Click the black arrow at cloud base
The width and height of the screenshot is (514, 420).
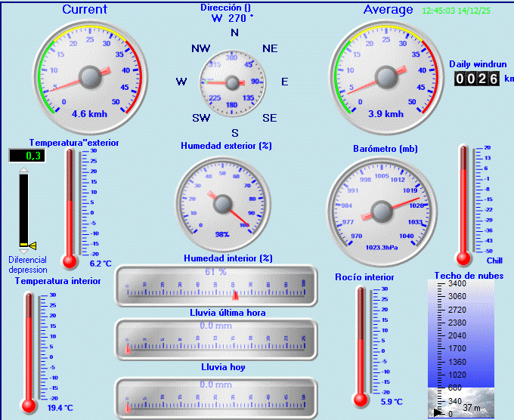click(438, 412)
